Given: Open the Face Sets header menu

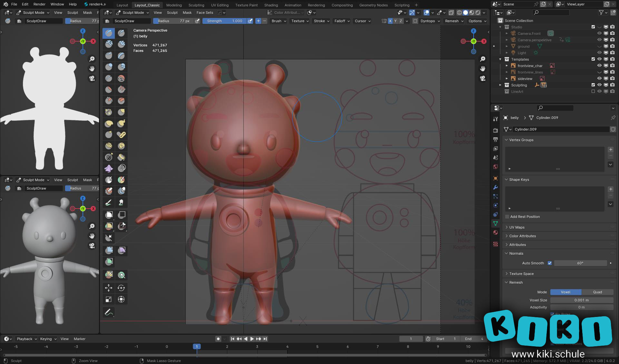Looking at the screenshot, I should pos(205,13).
